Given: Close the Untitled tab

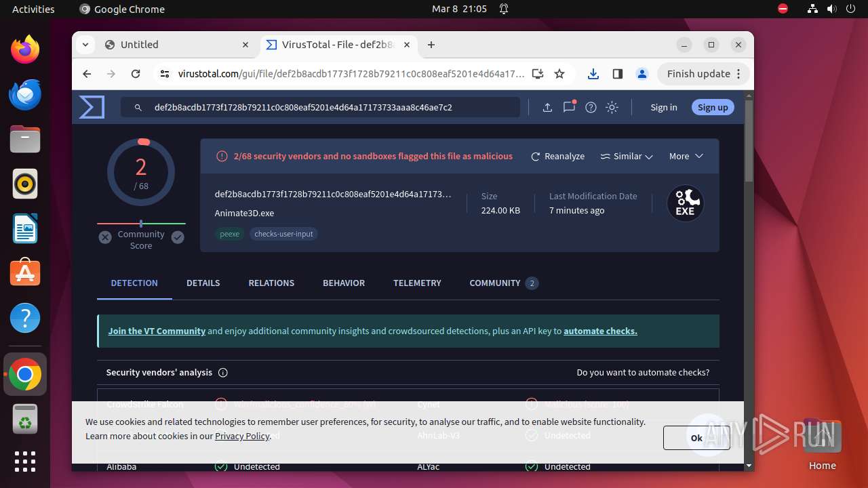Looking at the screenshot, I should click(245, 45).
